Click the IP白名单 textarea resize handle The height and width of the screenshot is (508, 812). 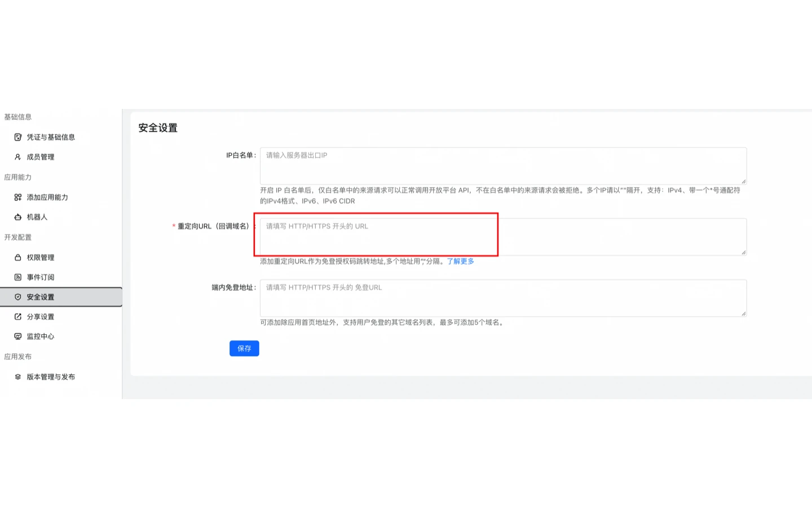pos(743,181)
